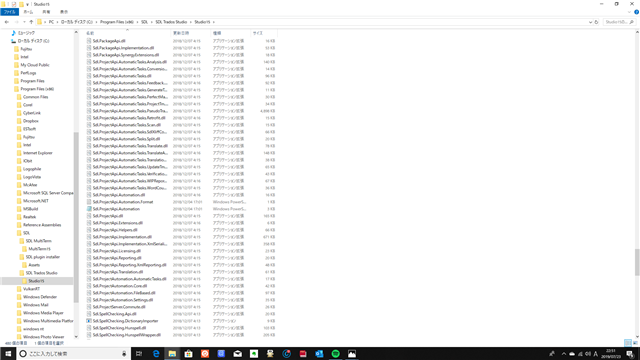Select Dropbox folder in tree
Viewport: 640px width, 360px height.
[31, 121]
